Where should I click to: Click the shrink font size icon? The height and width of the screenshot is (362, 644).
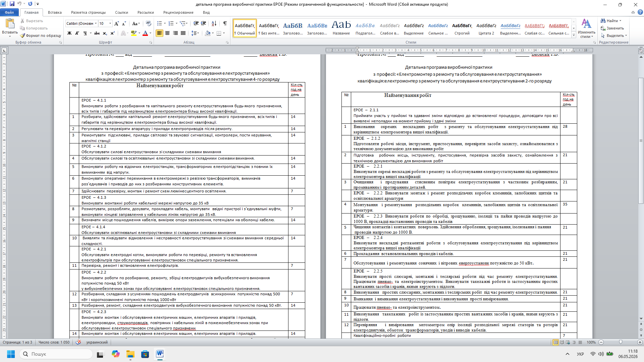(x=124, y=23)
